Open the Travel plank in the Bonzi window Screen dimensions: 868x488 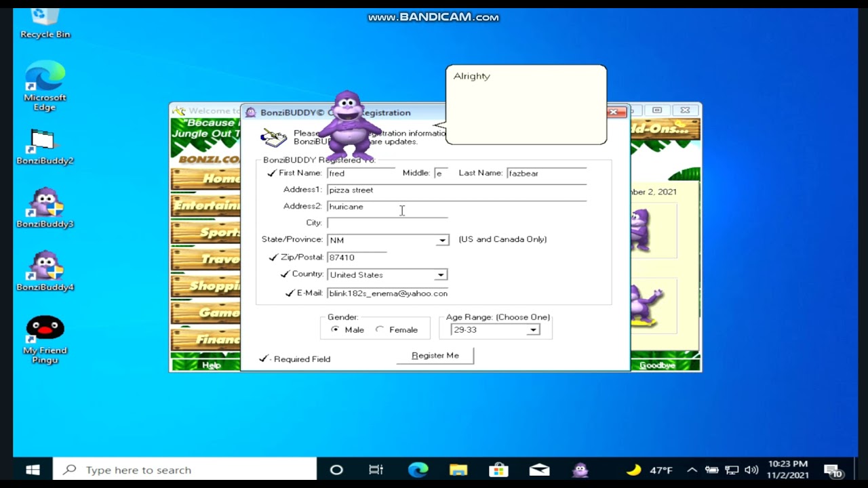click(205, 259)
